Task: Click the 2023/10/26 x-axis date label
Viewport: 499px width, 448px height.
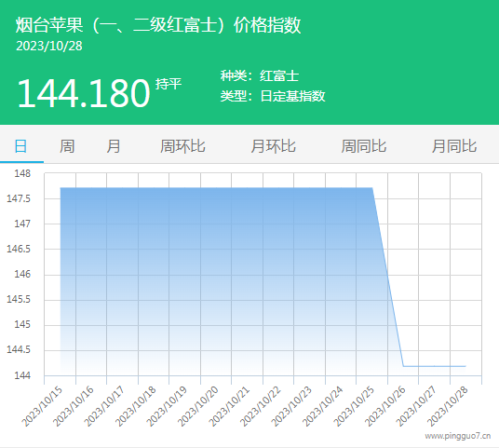Action: tap(385, 407)
